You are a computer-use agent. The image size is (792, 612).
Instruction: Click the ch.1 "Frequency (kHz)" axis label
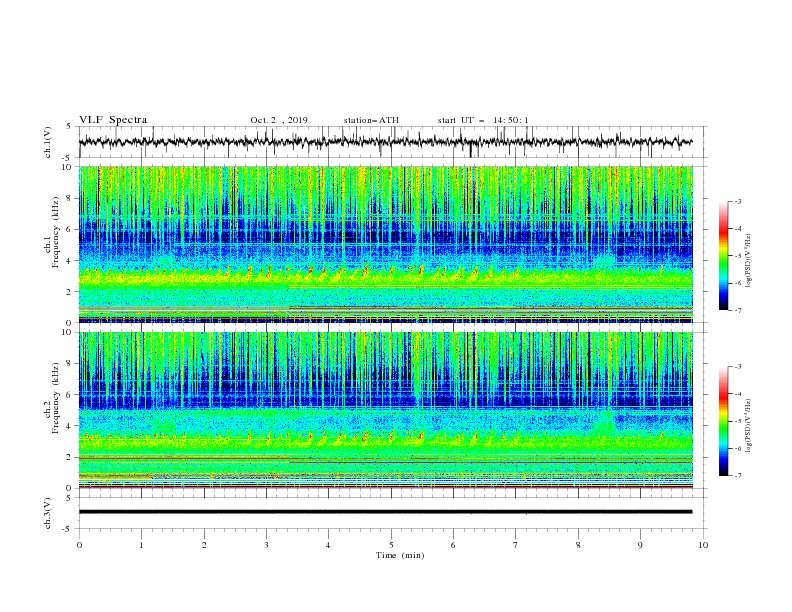tap(55, 233)
